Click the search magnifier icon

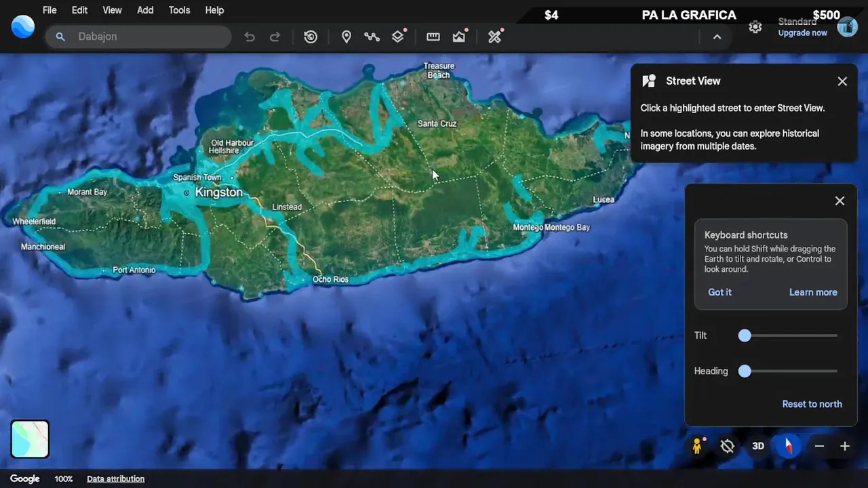(x=60, y=37)
